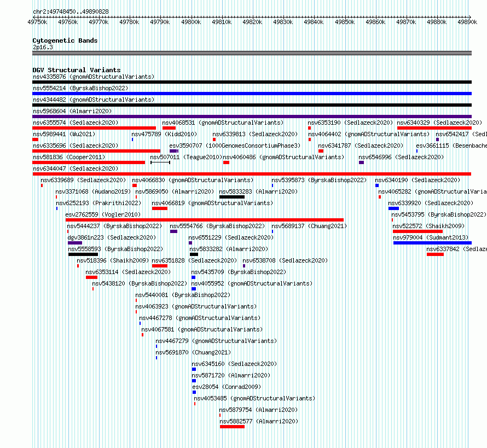Viewport: 487px width, 448px height.
Task: Click red bar under nsv6337842
Action: pyautogui.click(x=435, y=254)
